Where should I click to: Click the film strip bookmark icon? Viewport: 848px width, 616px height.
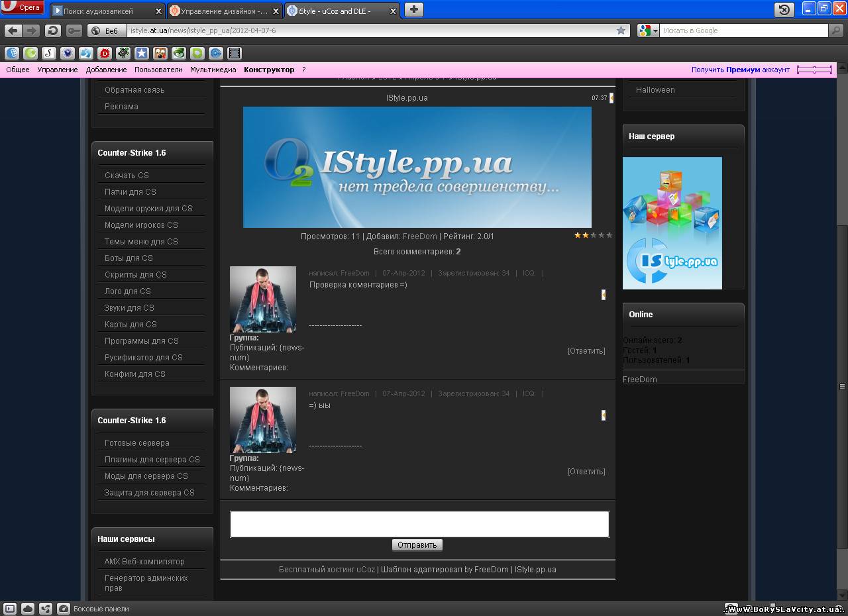click(235, 53)
